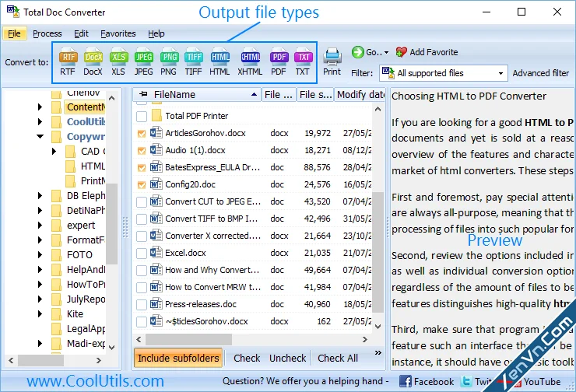Image resolution: width=576 pixels, height=392 pixels.
Task: Uncheck the Audio 1(1).docx checkbox
Action: tap(142, 150)
